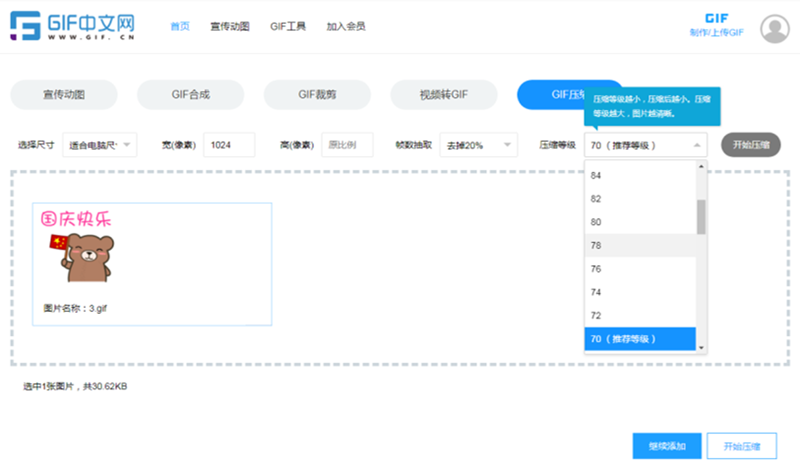The width and height of the screenshot is (800, 469).
Task: Click the arrow of the 去掉20% select
Action: click(x=507, y=145)
